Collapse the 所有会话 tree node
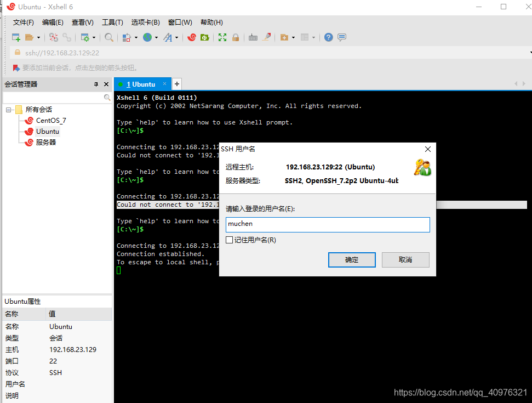The image size is (532, 403). pos(8,110)
